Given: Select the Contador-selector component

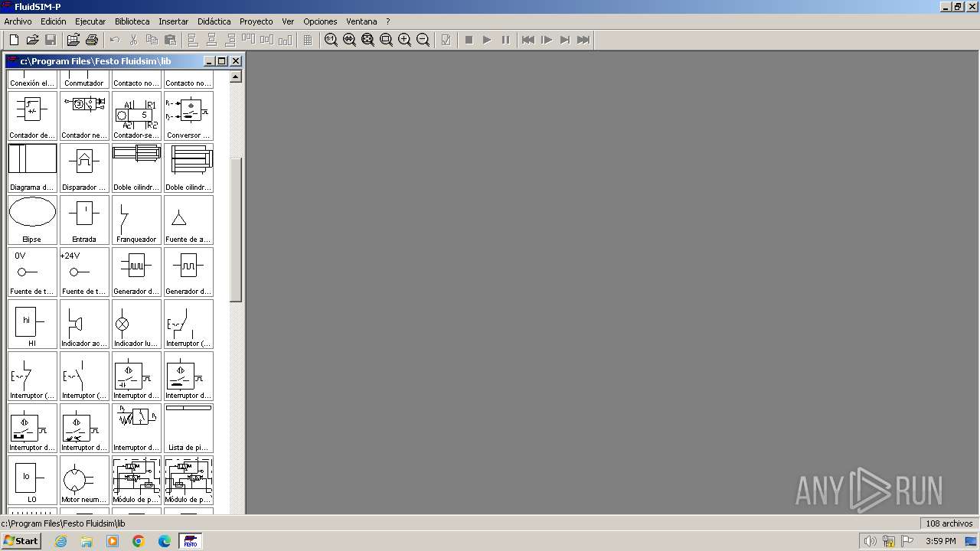Looking at the screenshot, I should pos(136,116).
